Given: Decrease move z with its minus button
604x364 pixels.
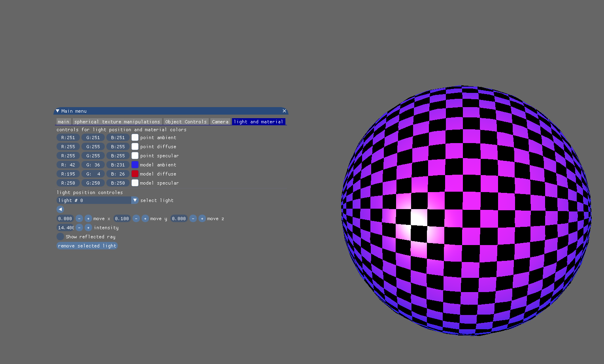Looking at the screenshot, I should coord(193,218).
